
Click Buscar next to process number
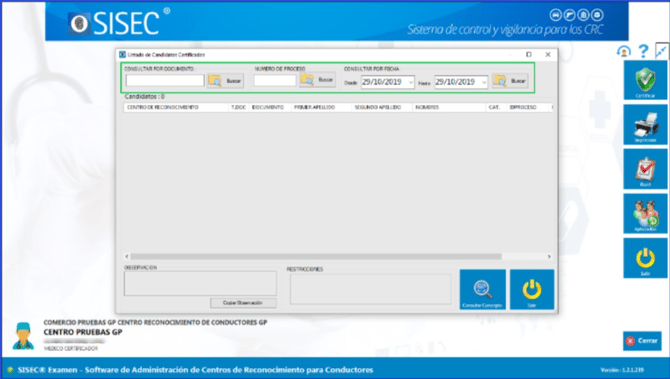[317, 80]
